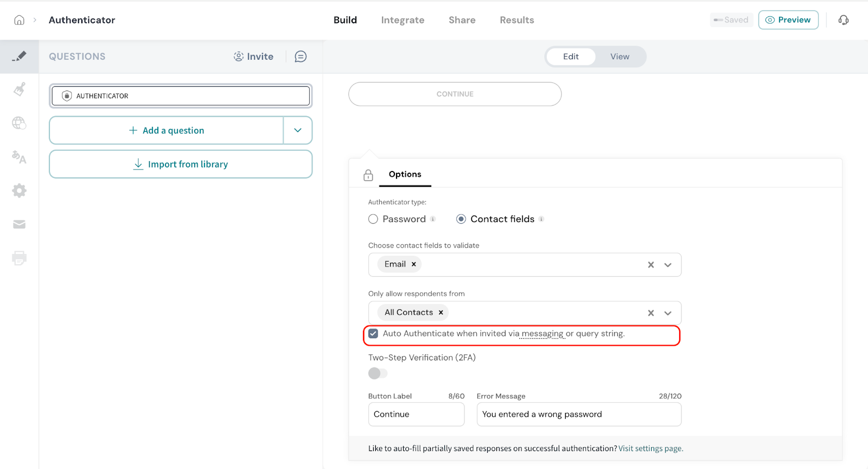Open the comments speech bubble icon
868x469 pixels.
[x=301, y=56]
